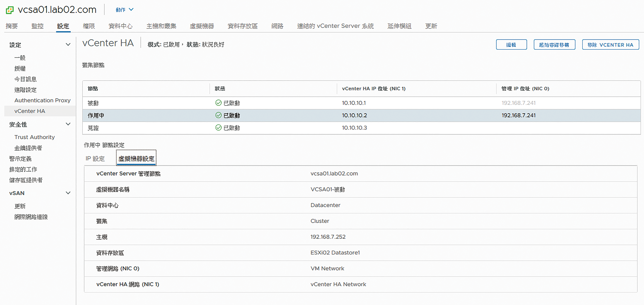Select 儲存區提供者 in the sidebar

click(x=26, y=180)
